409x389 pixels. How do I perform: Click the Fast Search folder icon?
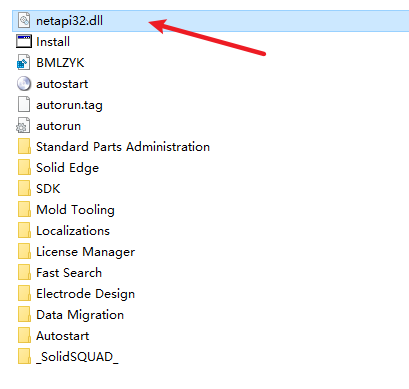[24, 272]
